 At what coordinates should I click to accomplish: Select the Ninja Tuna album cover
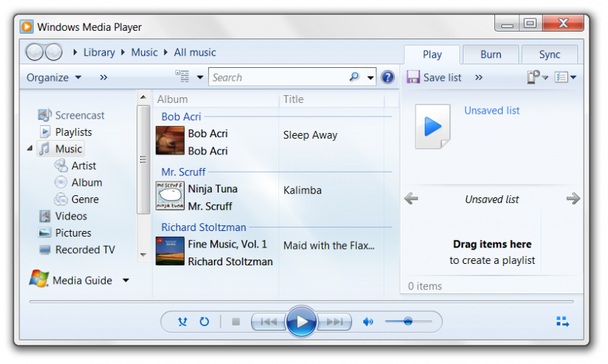170,196
